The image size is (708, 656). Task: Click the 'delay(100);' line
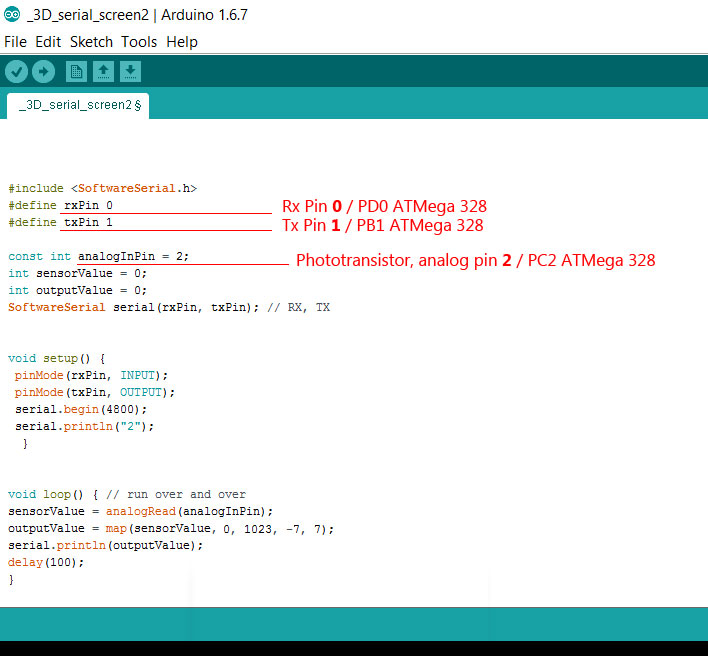pyautogui.click(x=46, y=563)
